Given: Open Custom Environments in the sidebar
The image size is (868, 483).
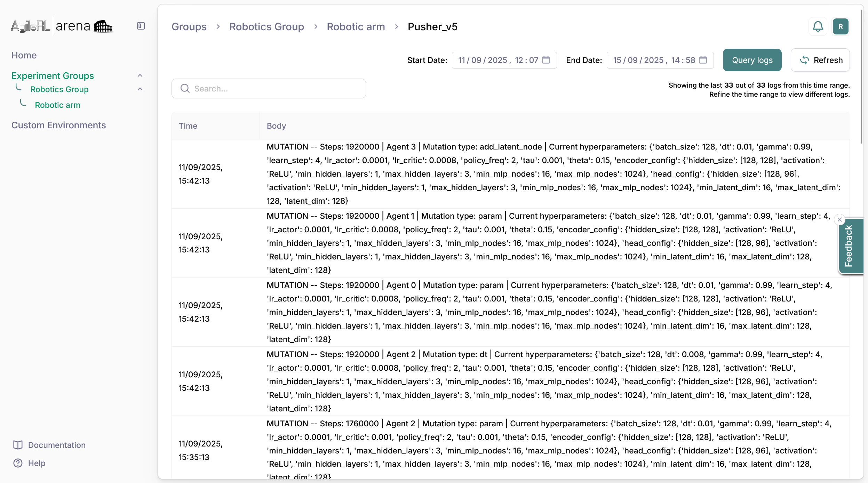Looking at the screenshot, I should pos(58,125).
